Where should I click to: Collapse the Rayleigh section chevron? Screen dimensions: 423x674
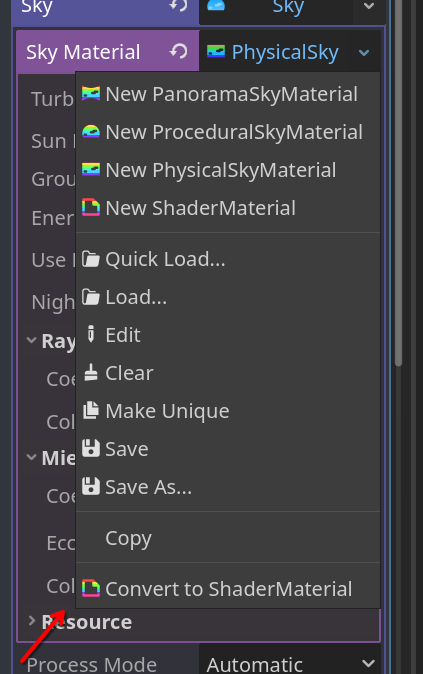pyautogui.click(x=31, y=340)
